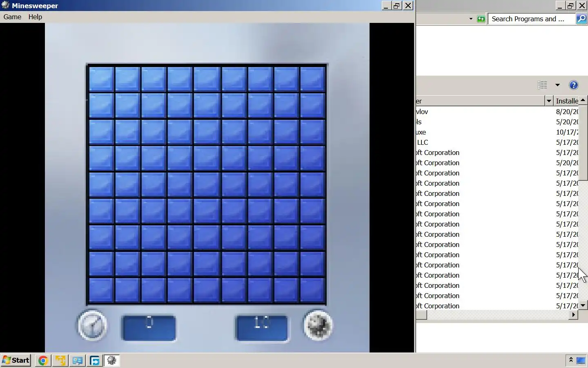
Task: Click the elapsed time counter showing 0
Action: (x=149, y=328)
